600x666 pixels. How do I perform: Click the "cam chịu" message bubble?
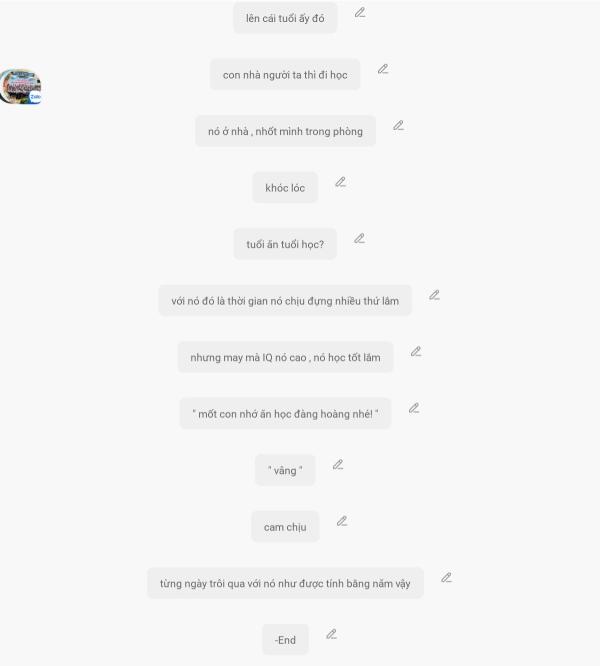point(285,526)
